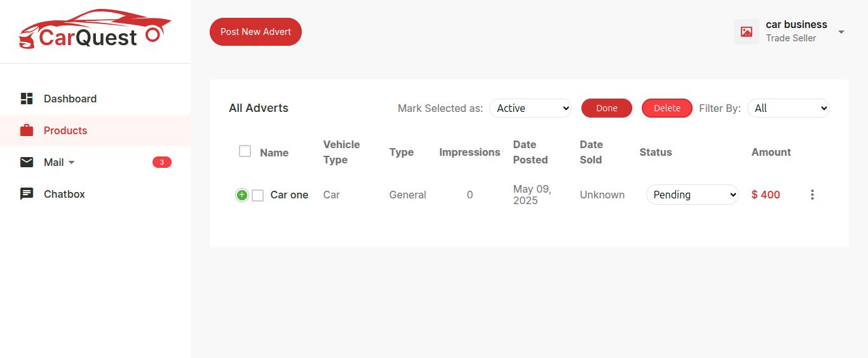Click the Chatbox message icon

pyautogui.click(x=27, y=194)
